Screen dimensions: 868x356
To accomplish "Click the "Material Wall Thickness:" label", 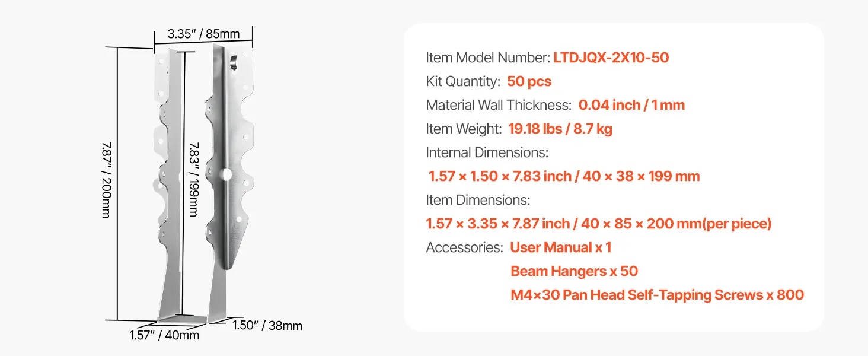I will pyautogui.click(x=498, y=105).
